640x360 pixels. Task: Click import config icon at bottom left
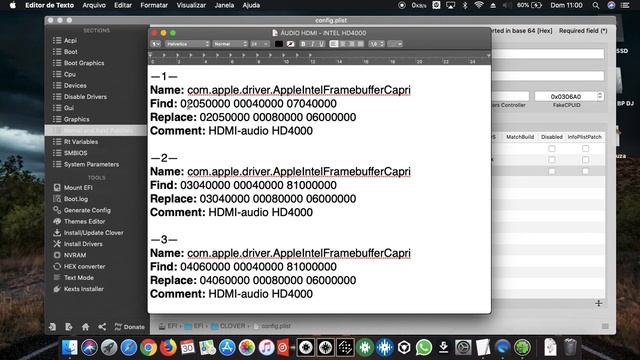pyautogui.click(x=52, y=327)
